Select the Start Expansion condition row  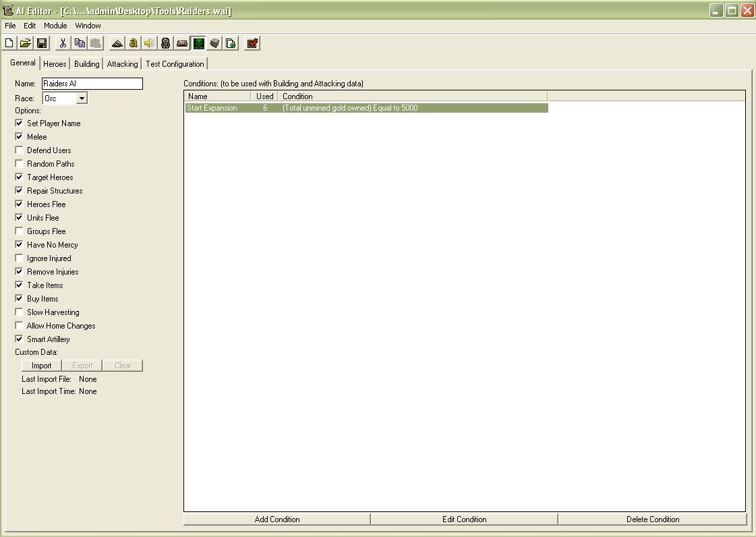coord(366,108)
